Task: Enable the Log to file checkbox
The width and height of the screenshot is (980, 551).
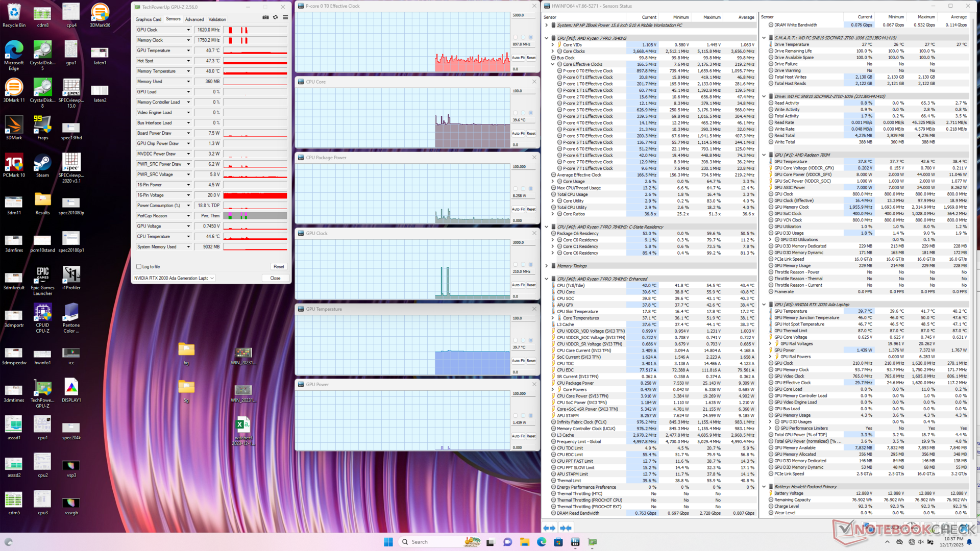Action: (x=139, y=266)
